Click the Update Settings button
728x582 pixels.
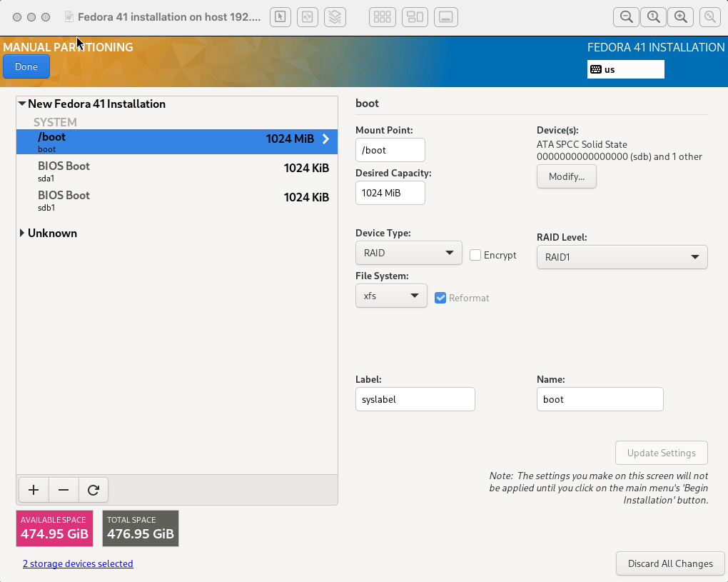click(661, 453)
